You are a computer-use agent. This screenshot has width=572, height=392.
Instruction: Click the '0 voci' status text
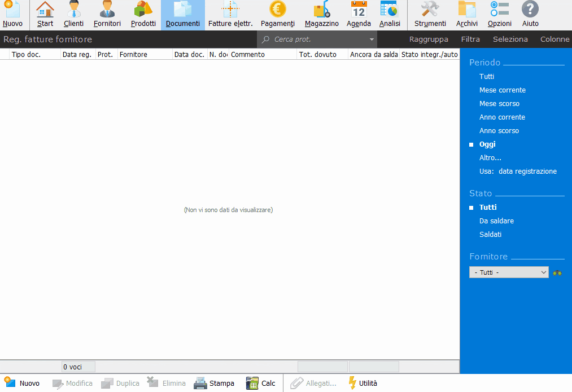click(73, 367)
